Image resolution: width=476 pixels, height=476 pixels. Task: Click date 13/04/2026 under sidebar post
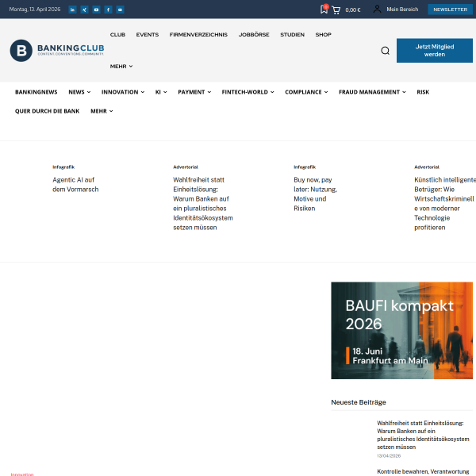tap(389, 455)
